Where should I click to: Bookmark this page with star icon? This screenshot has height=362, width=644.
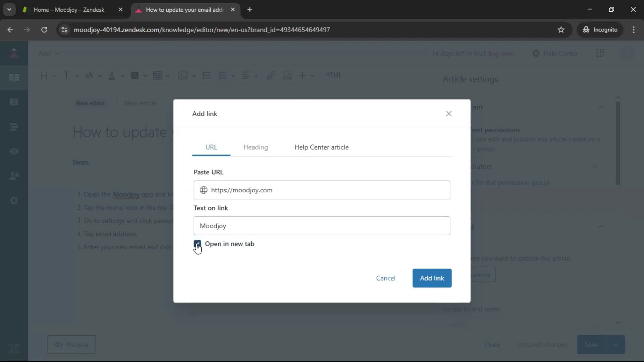(561, 30)
